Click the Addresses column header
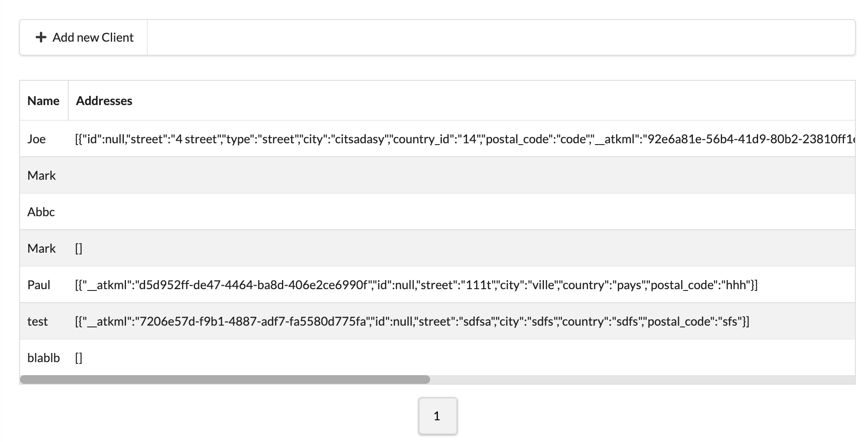This screenshot has height=442, width=868. point(104,100)
